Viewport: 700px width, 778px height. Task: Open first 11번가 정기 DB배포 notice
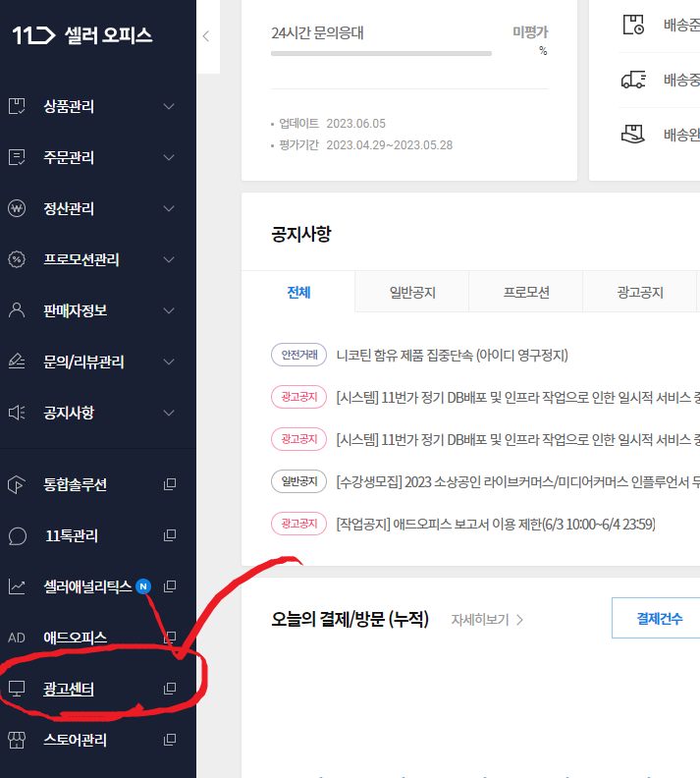tap(518, 398)
